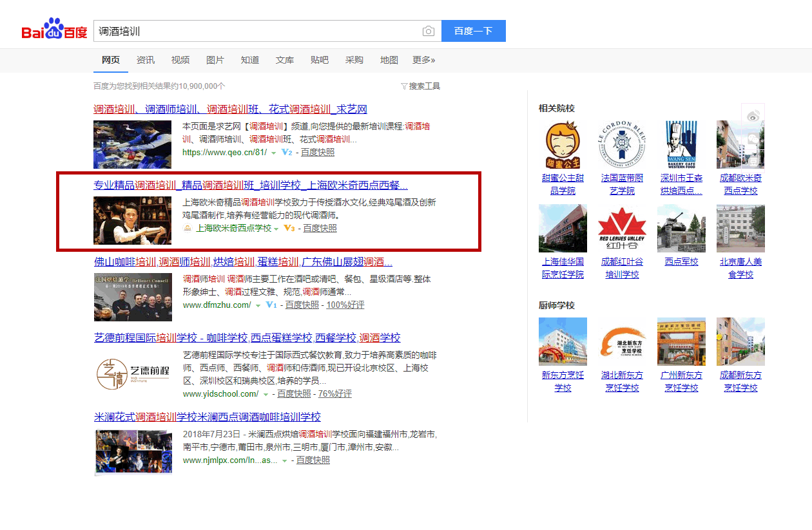Select the 网页 tab
The height and width of the screenshot is (530, 812).
tap(111, 60)
